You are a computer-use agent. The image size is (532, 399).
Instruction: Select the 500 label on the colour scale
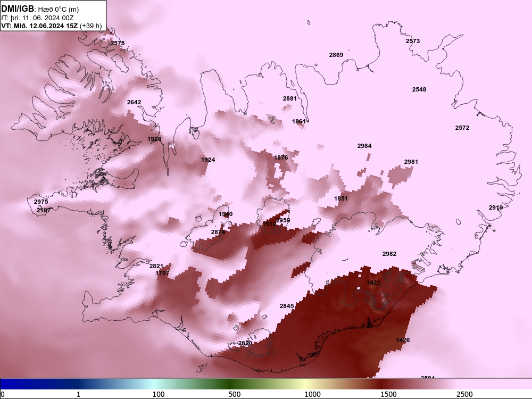click(x=235, y=394)
